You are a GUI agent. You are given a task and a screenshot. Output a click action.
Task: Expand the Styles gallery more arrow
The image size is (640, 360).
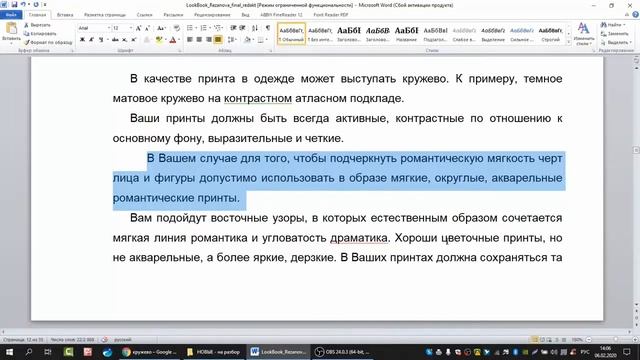[569, 42]
